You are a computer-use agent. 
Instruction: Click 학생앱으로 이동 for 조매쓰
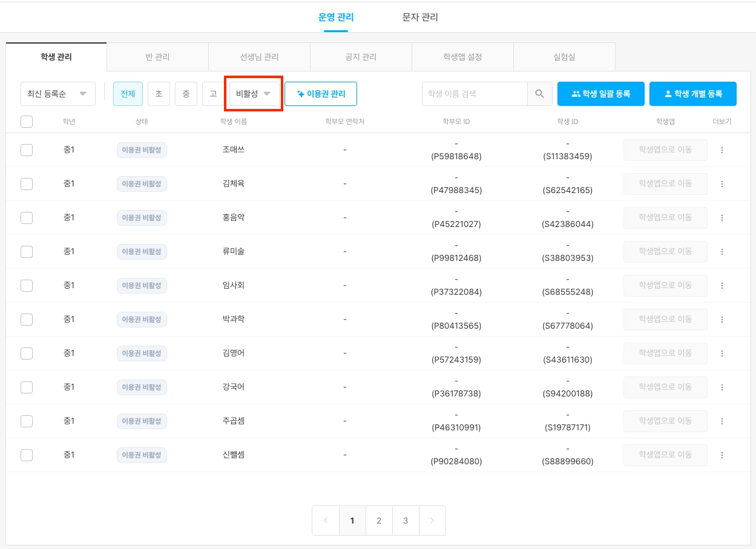(665, 150)
